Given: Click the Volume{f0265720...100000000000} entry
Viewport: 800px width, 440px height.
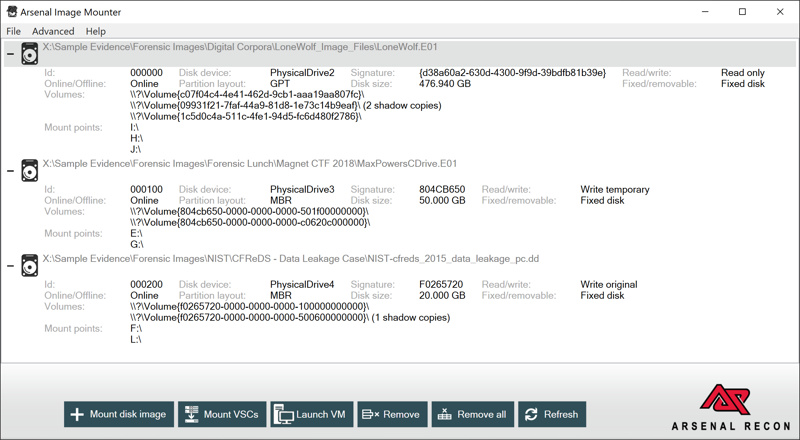Looking at the screenshot, I should tap(249, 307).
